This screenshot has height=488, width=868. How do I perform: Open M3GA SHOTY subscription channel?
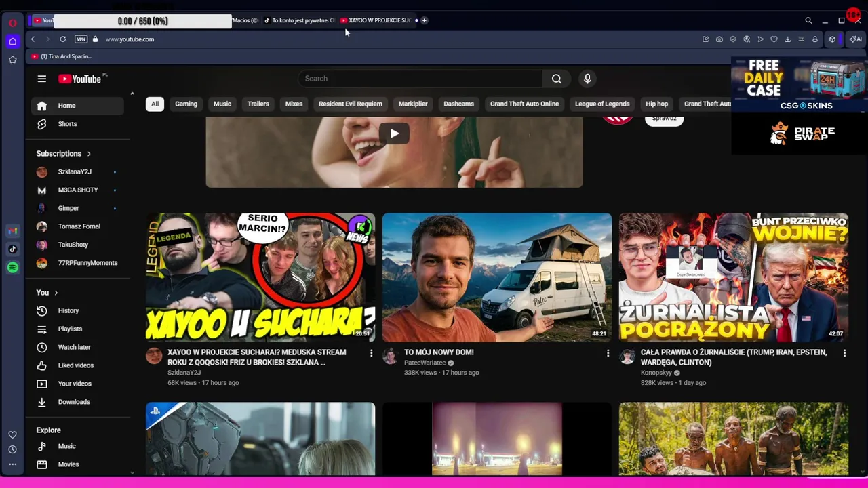[x=77, y=190]
